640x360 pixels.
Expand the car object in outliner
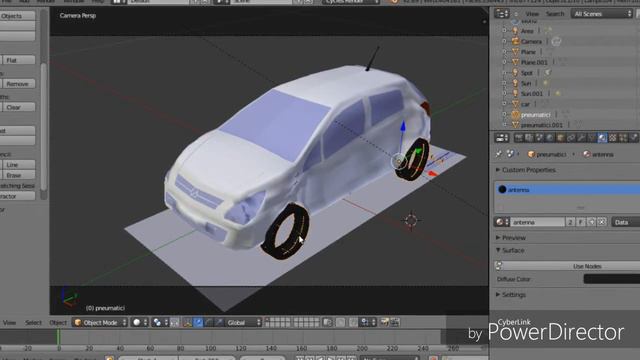pos(504,104)
